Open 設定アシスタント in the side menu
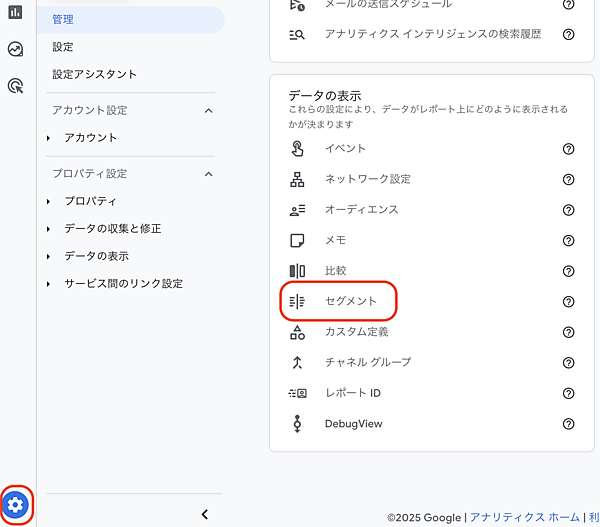The height and width of the screenshot is (527, 600). (95, 74)
